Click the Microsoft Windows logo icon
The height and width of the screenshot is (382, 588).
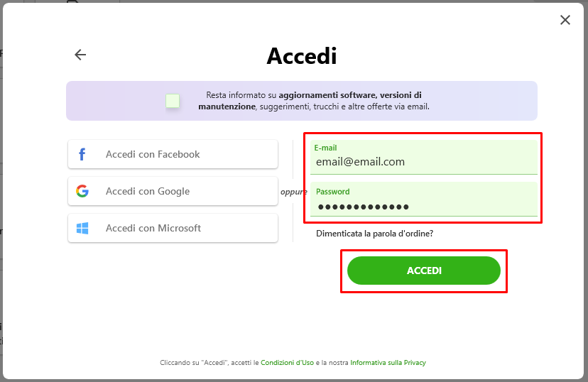(82, 228)
